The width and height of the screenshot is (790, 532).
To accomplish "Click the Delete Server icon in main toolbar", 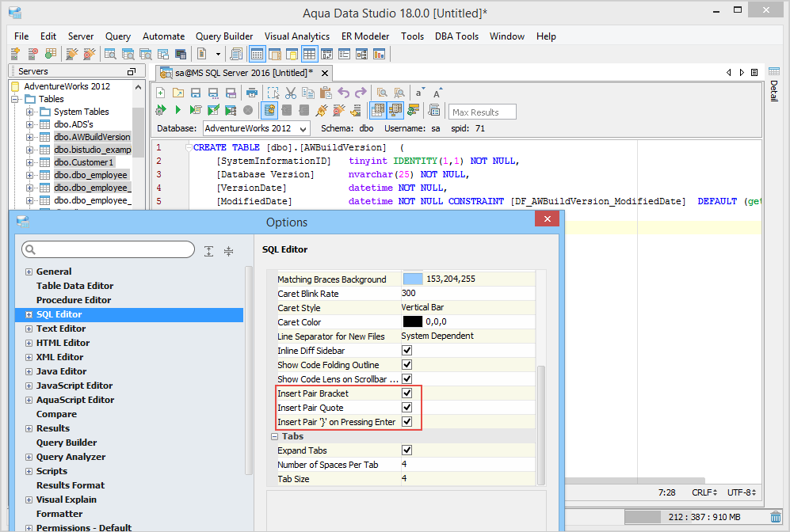I will click(32, 53).
